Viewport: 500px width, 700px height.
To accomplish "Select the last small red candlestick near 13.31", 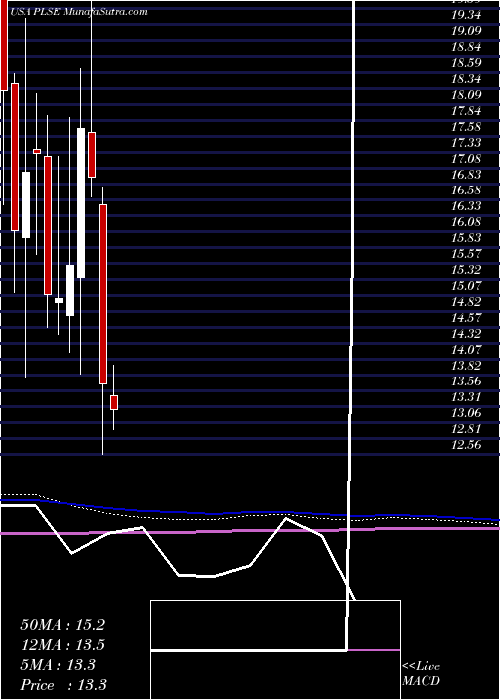I will [x=114, y=402].
